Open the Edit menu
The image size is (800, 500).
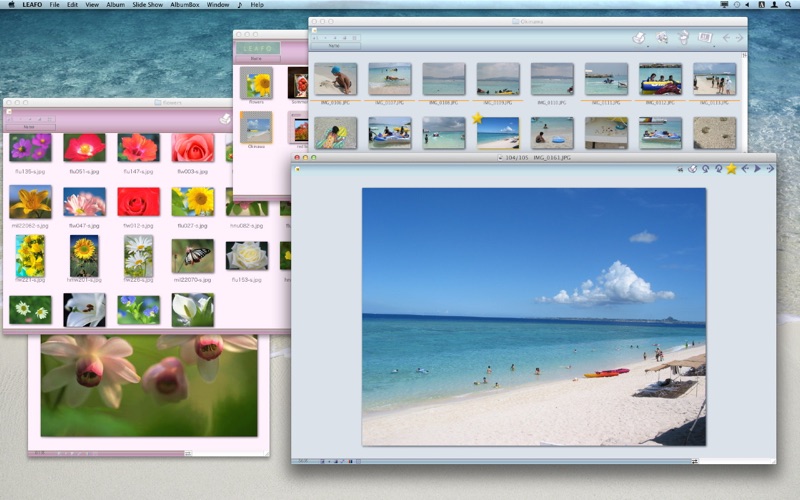72,5
